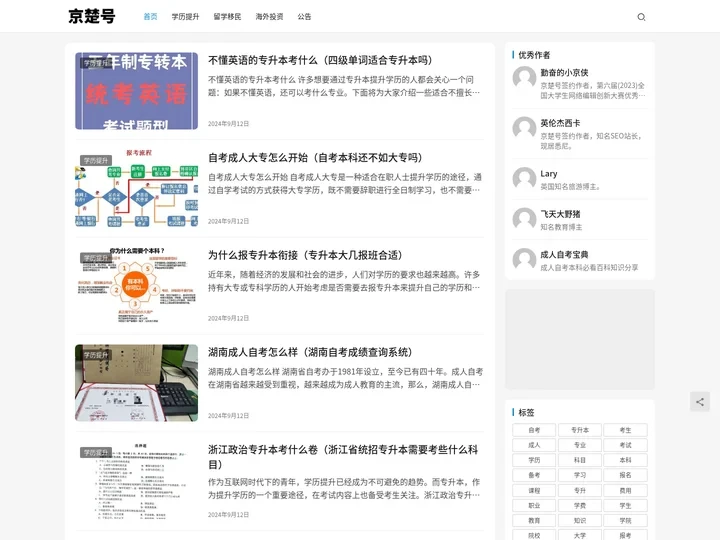Open the 留学移民 navigation menu

click(x=227, y=17)
